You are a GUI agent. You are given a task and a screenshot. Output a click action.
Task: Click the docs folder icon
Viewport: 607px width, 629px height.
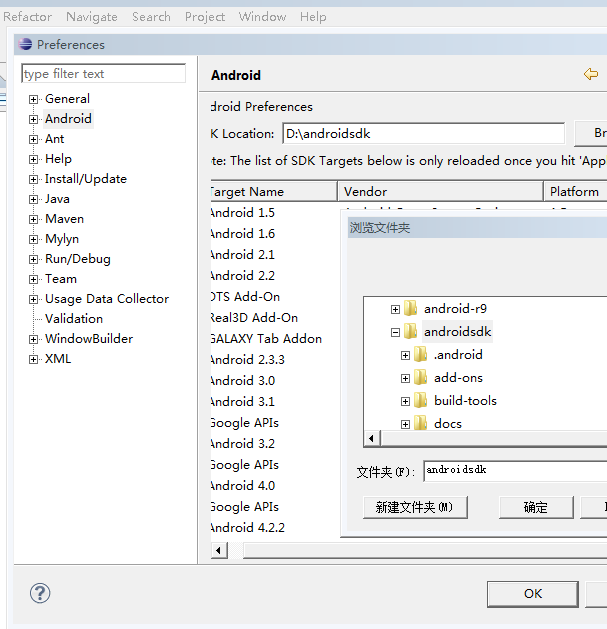(420, 423)
